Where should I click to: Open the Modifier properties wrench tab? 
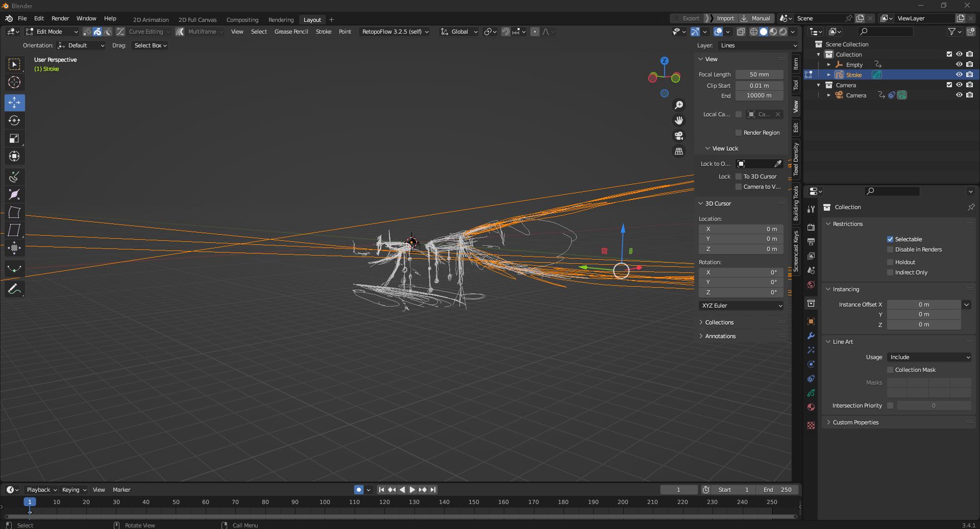[x=811, y=336]
